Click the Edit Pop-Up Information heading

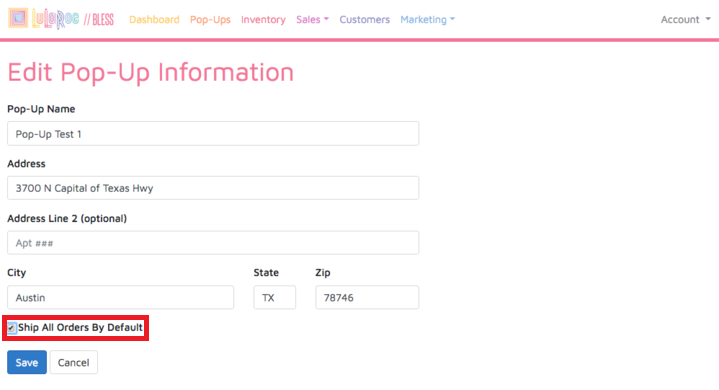pos(150,72)
